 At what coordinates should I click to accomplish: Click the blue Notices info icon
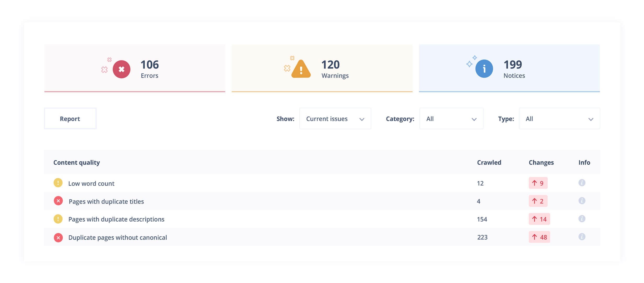(x=484, y=68)
